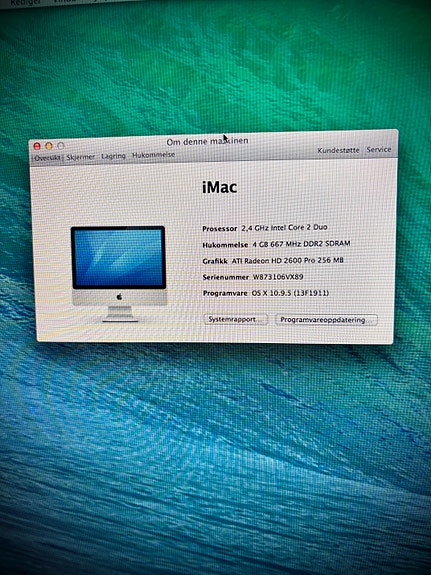Image resolution: width=431 pixels, height=575 pixels.
Task: Click the gray zoom window button
Action: pos(61,146)
